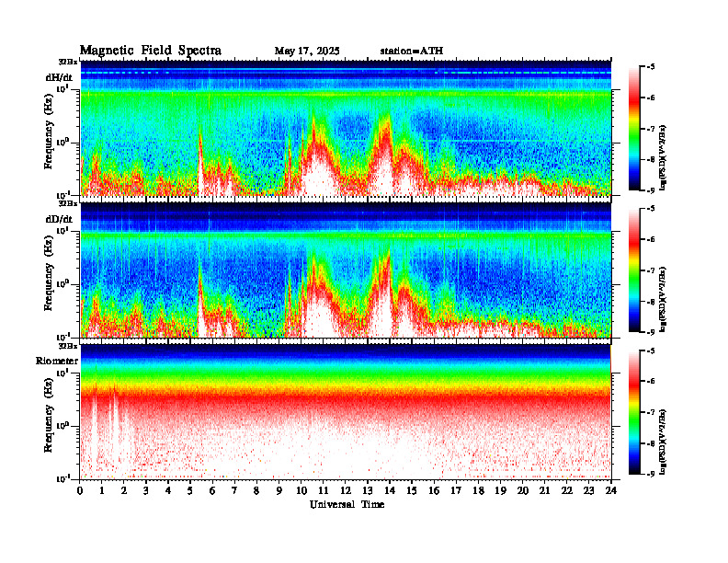Click the "1" tick on the Universal Time axis
Viewport: 728px width, 563px height.
point(102,491)
